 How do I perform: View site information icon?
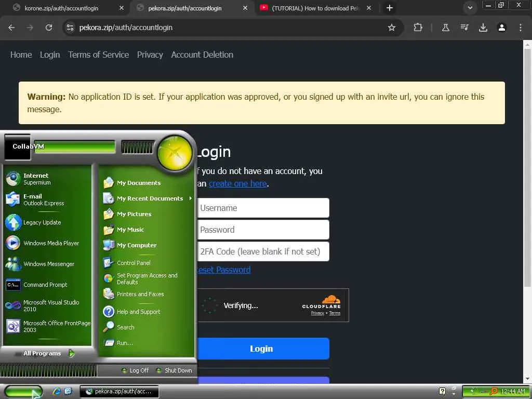pyautogui.click(x=70, y=28)
